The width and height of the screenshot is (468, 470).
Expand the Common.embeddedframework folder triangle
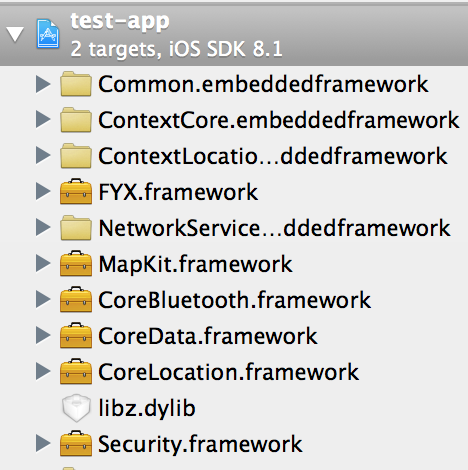tap(43, 84)
